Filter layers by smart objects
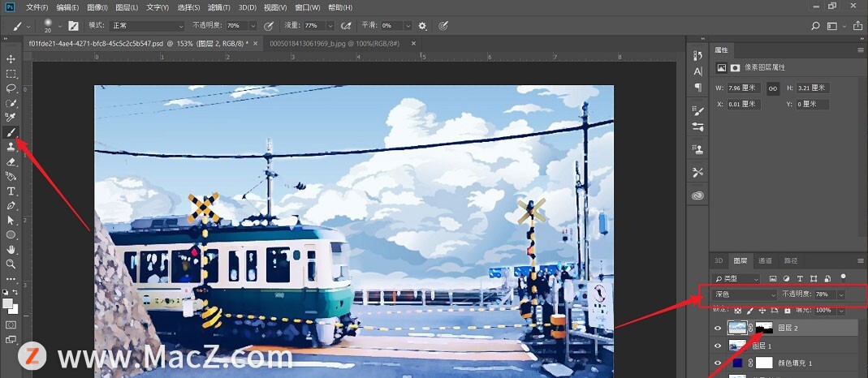 click(827, 278)
